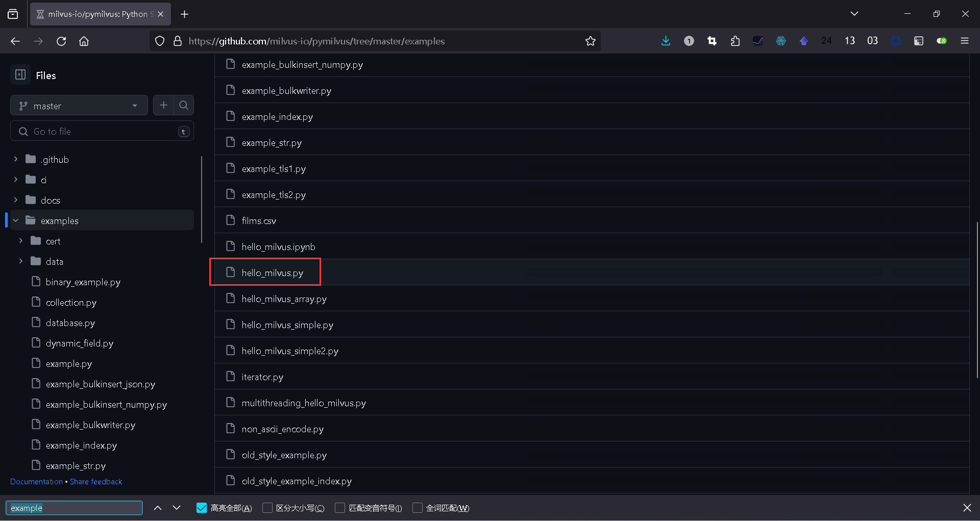Screen dimensions: 980x521
Task: Close the find bar
Action: [967, 508]
